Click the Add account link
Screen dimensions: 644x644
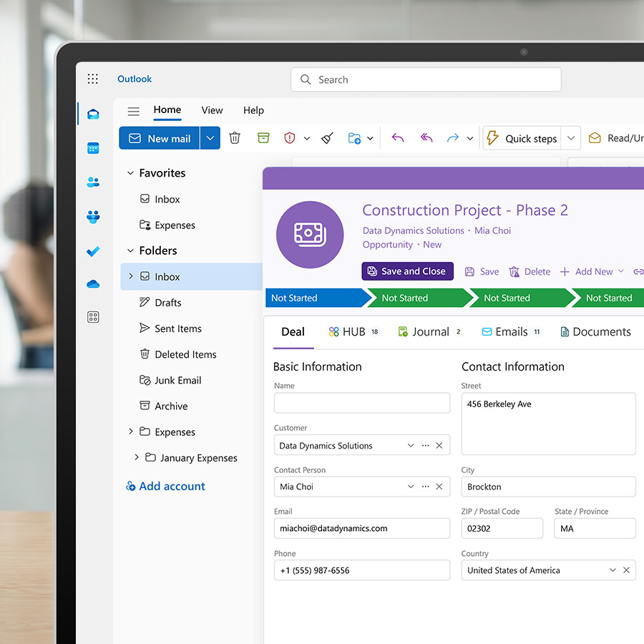(x=165, y=487)
